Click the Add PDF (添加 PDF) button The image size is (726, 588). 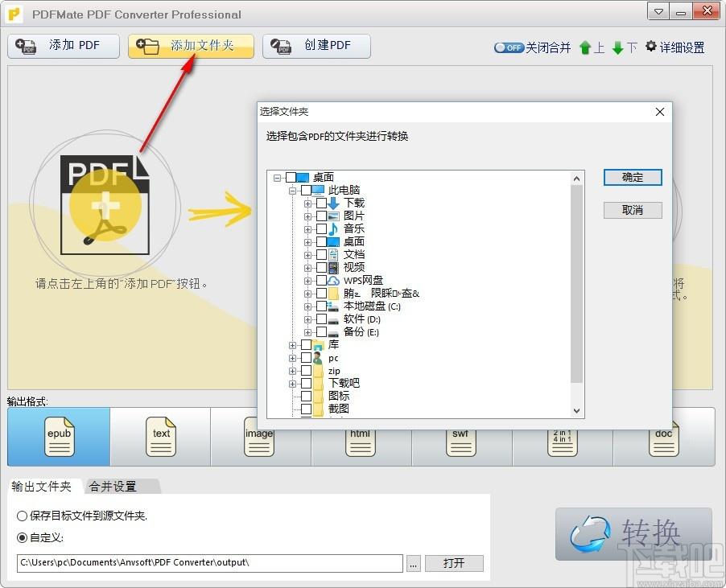coord(64,46)
